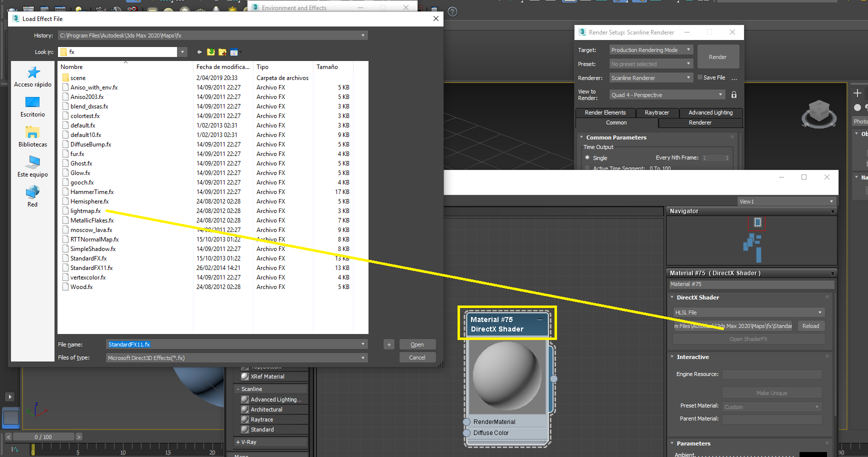Image resolution: width=868 pixels, height=457 pixels.
Task: Collapse the Common Parameters rollout
Action: pos(581,137)
